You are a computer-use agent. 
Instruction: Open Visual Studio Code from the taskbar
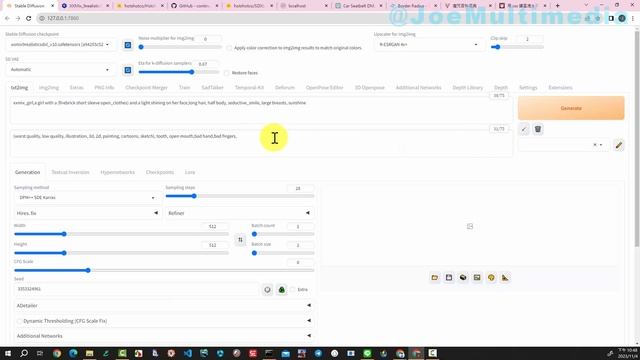pos(187,353)
